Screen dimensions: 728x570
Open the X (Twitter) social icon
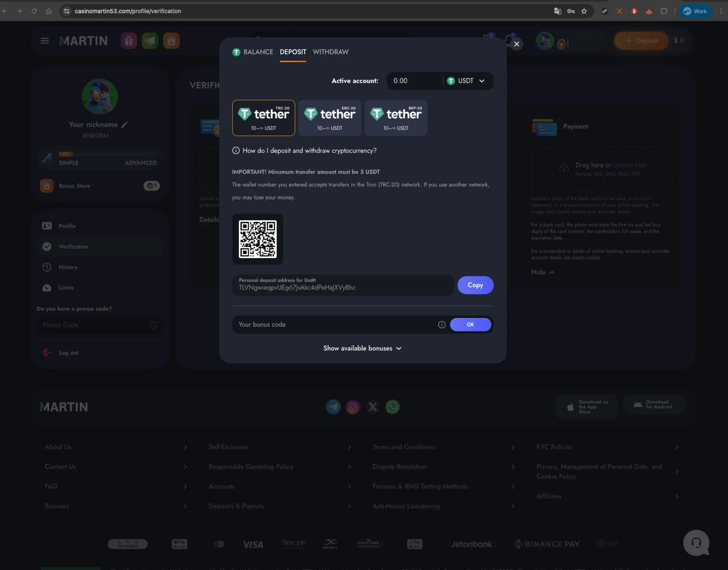(373, 407)
